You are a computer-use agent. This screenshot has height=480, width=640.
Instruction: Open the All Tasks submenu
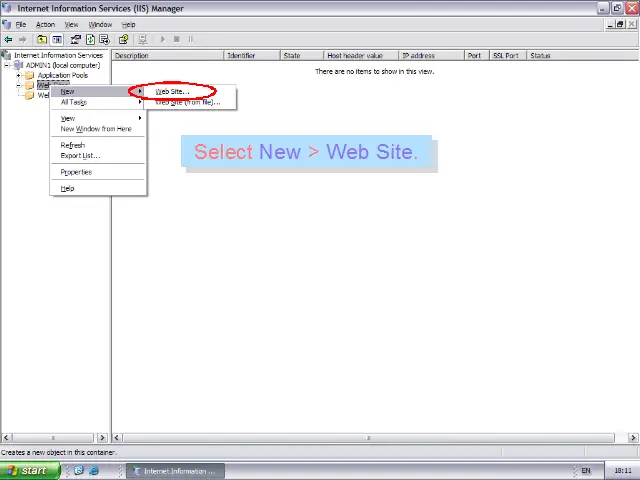coord(98,102)
